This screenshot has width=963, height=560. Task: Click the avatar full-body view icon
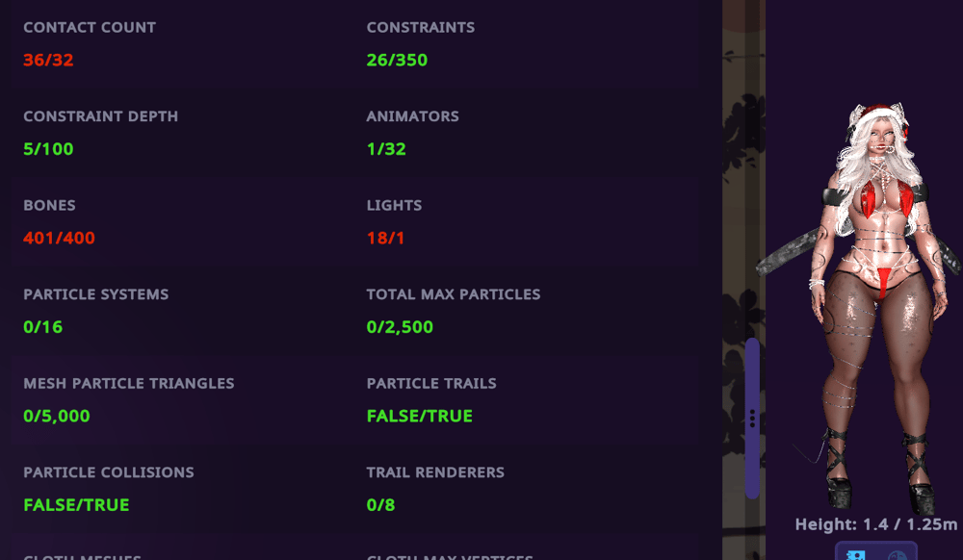pos(855,554)
